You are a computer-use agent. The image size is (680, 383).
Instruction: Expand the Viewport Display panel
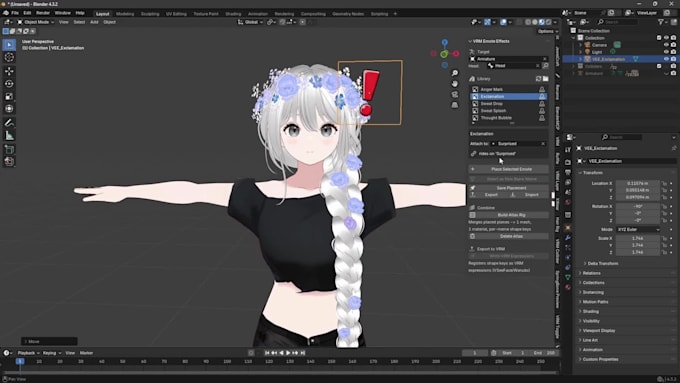(598, 331)
